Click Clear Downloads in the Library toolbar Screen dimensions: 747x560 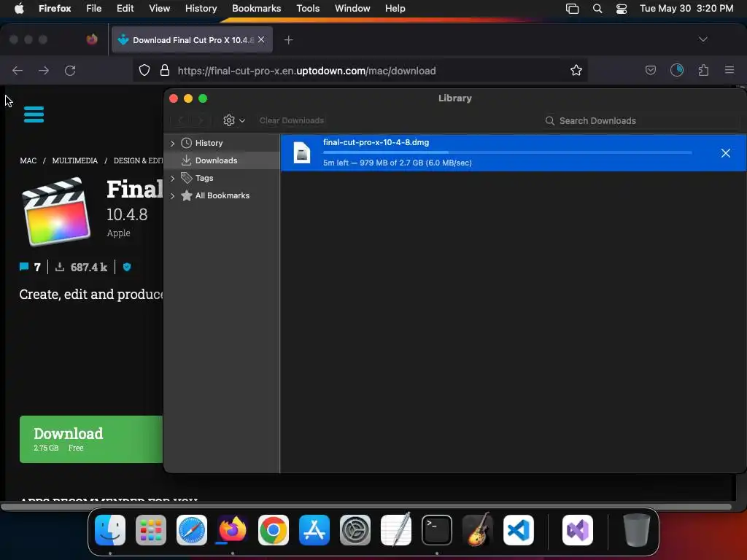click(292, 120)
